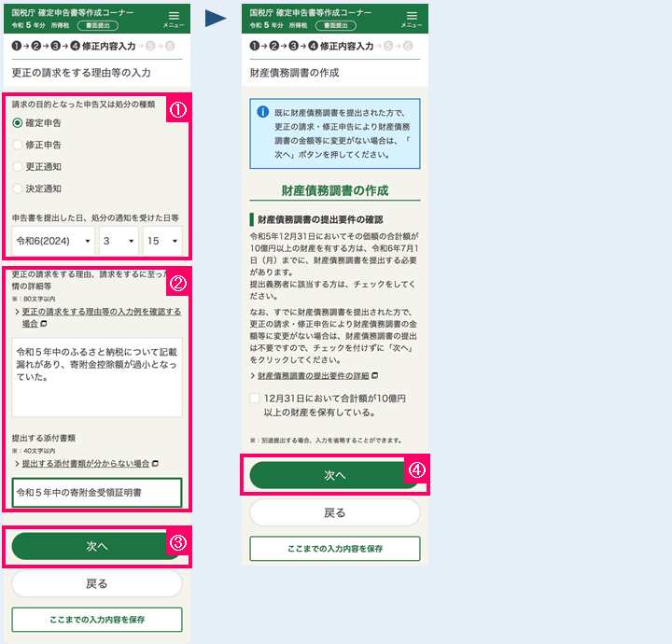
Task: Check the 10億円以上の財産を保有 checkbox
Action: (255, 399)
